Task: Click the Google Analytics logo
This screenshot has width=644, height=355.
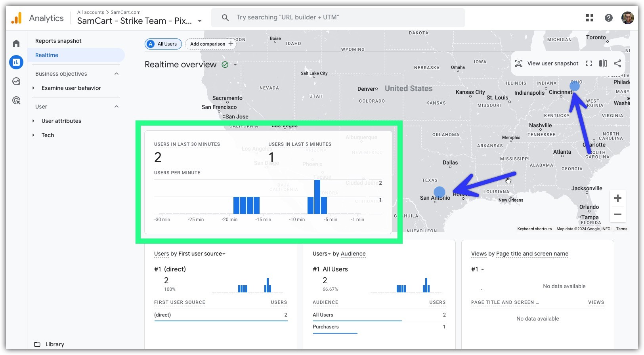Action: [x=16, y=18]
